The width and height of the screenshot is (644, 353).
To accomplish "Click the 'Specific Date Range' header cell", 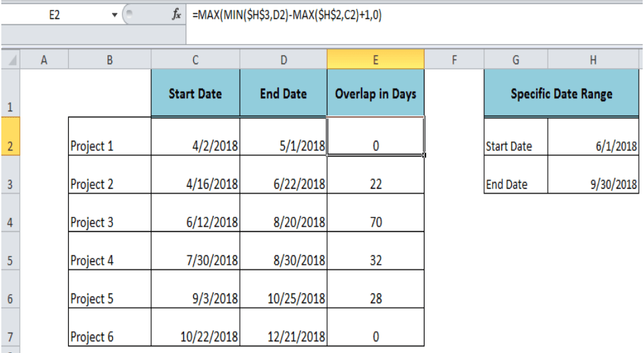I will 561,93.
